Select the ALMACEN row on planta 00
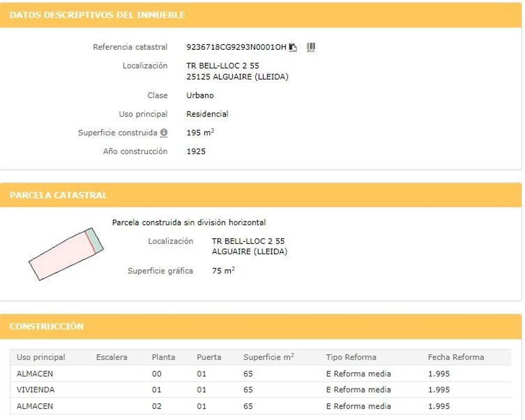This screenshot has height=420, width=525. pyautogui.click(x=260, y=374)
